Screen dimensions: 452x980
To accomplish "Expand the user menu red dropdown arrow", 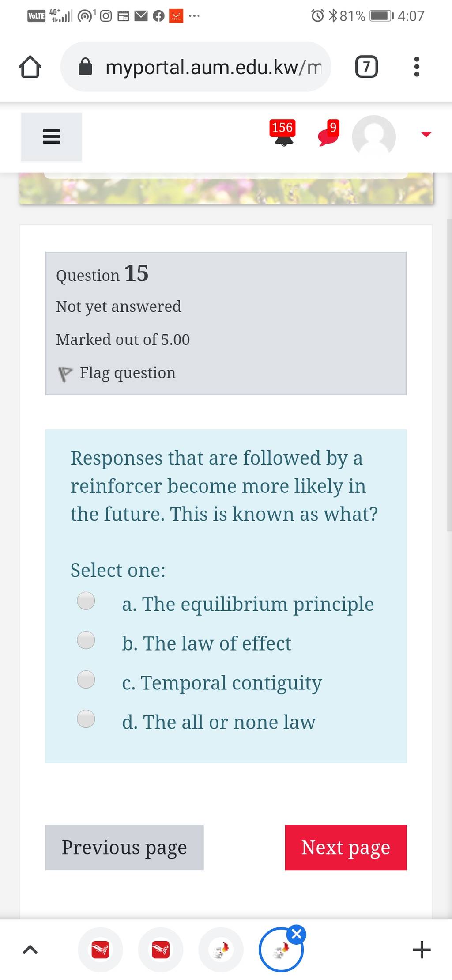I will (x=426, y=134).
